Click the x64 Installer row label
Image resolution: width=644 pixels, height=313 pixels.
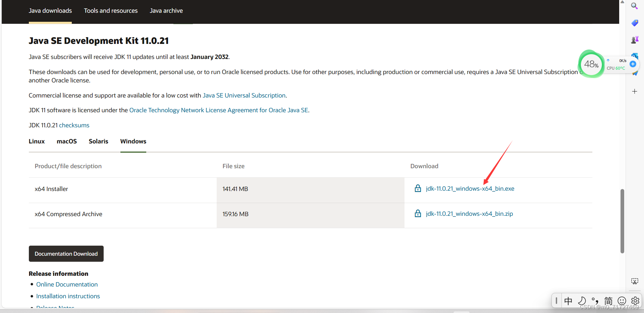(x=51, y=189)
